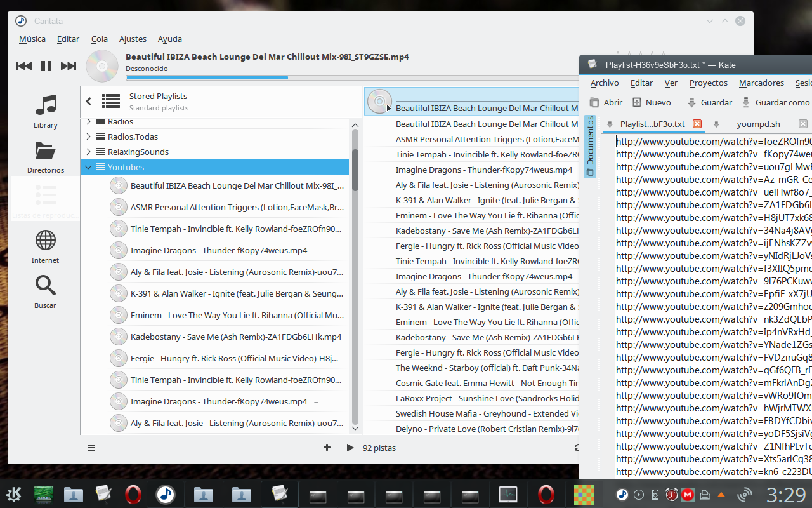
Task: Open the Internet view in Cantata sidebar
Action: coord(46,246)
